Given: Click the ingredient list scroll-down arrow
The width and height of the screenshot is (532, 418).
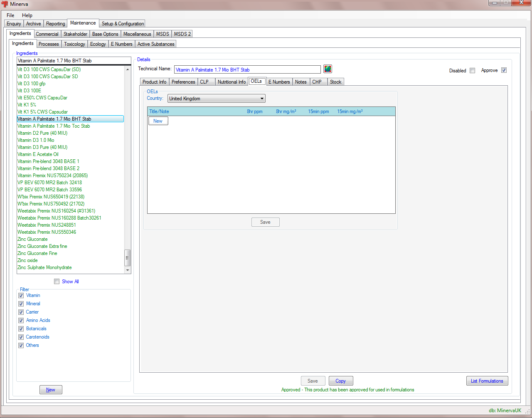Looking at the screenshot, I should 128,270.
